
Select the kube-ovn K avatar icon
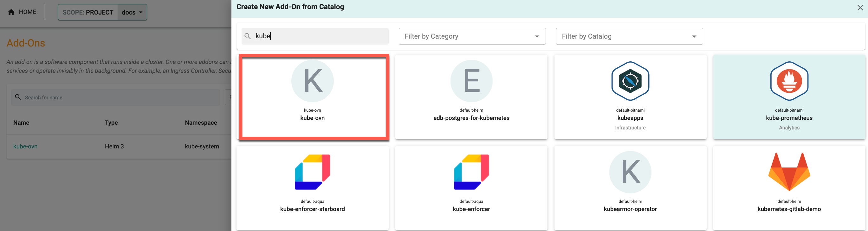click(x=312, y=81)
